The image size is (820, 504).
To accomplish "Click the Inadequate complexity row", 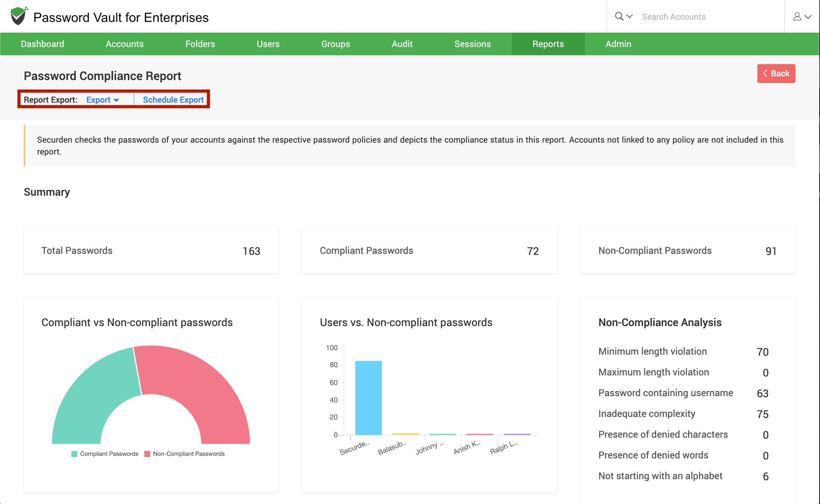I will (x=684, y=414).
